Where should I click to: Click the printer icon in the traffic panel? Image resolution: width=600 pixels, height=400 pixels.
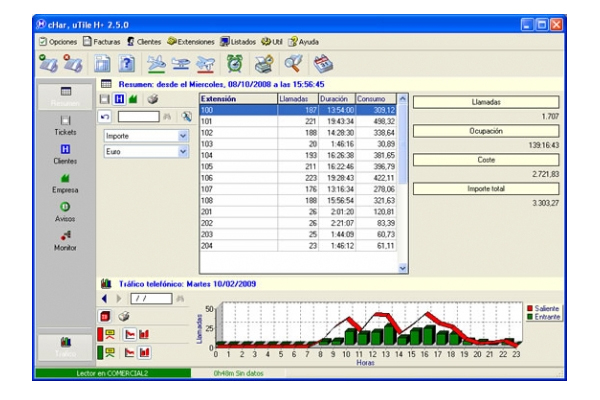(125, 315)
